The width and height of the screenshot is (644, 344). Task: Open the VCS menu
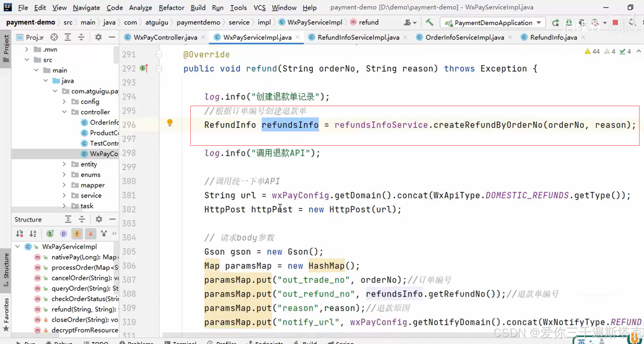tap(259, 7)
